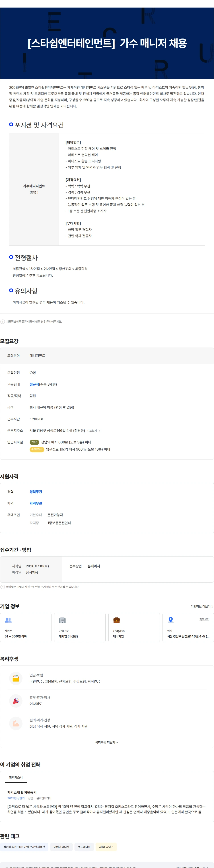Click the 수인분당선 subway line badge
This screenshot has width=214, height=868.
coord(37,449)
